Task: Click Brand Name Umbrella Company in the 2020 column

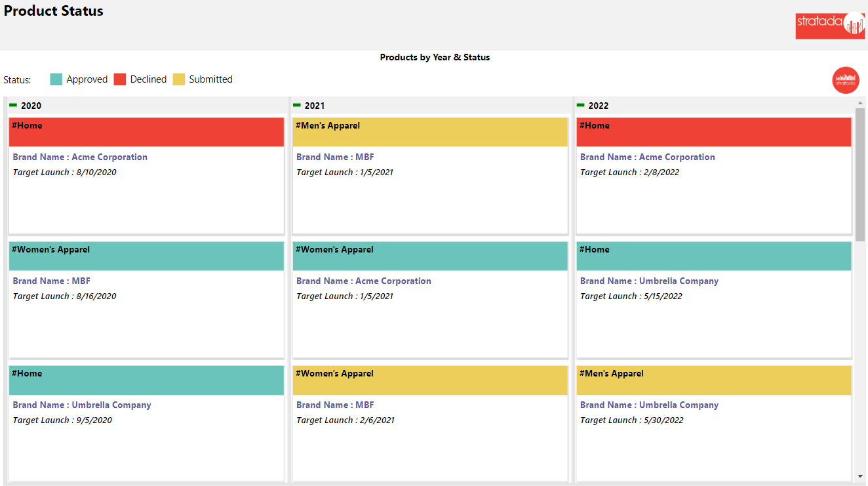Action: (82, 405)
